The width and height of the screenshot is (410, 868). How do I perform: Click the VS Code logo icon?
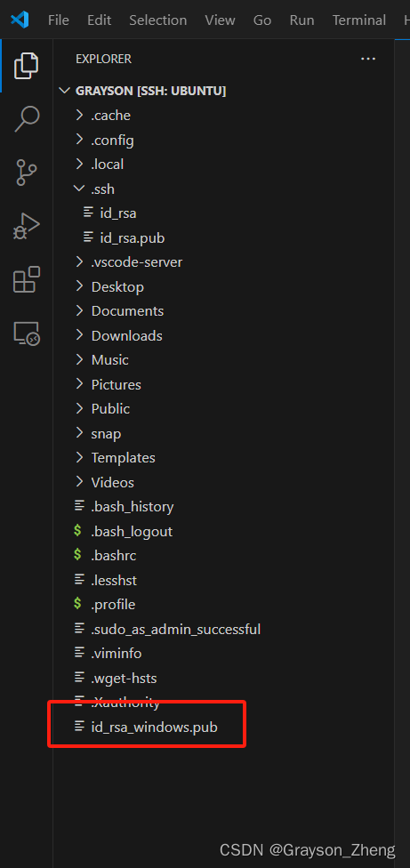pos(20,20)
